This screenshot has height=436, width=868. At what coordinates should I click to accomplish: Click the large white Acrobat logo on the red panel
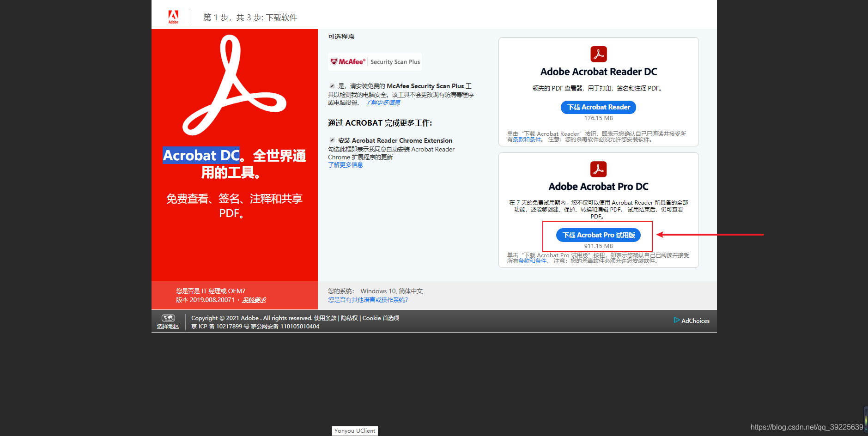click(234, 85)
